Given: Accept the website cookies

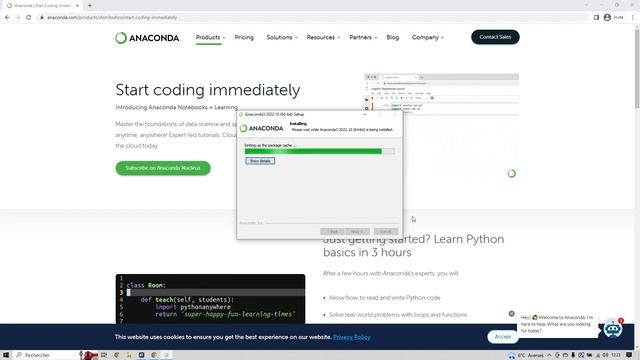Looking at the screenshot, I should 502,337.
